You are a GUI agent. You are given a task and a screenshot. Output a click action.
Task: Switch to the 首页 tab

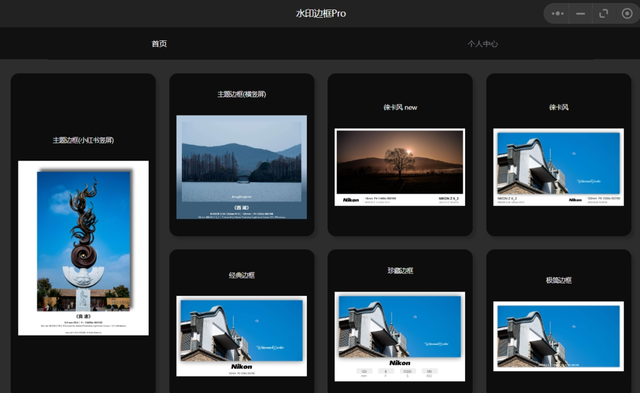(x=159, y=44)
